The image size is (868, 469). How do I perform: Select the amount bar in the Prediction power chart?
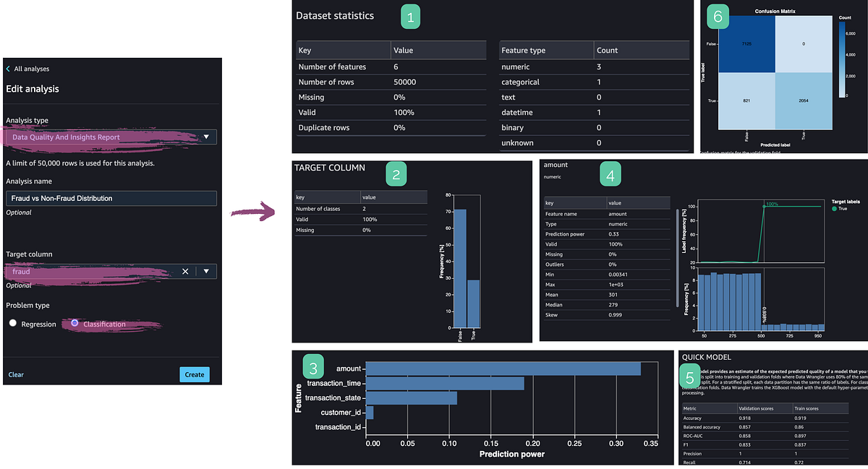tap(502, 369)
